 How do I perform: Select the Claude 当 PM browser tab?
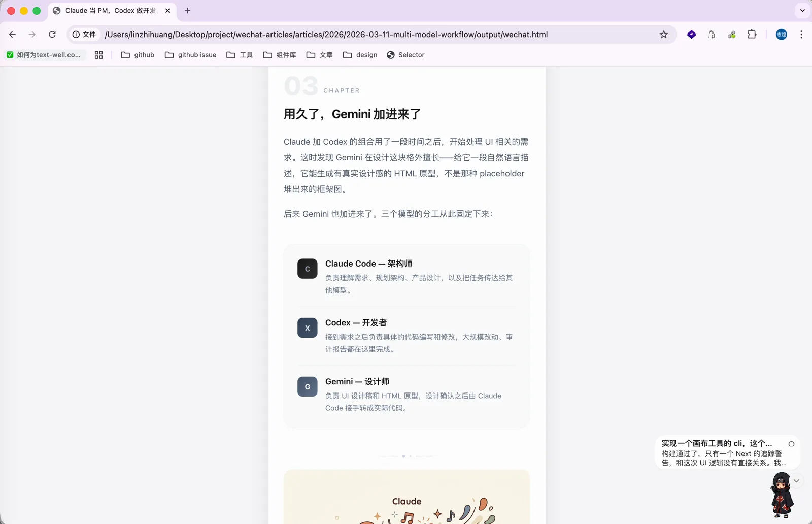point(111,11)
